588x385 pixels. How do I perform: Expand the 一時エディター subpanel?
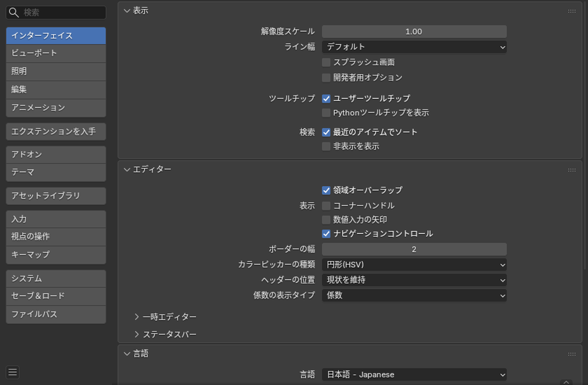coord(137,317)
